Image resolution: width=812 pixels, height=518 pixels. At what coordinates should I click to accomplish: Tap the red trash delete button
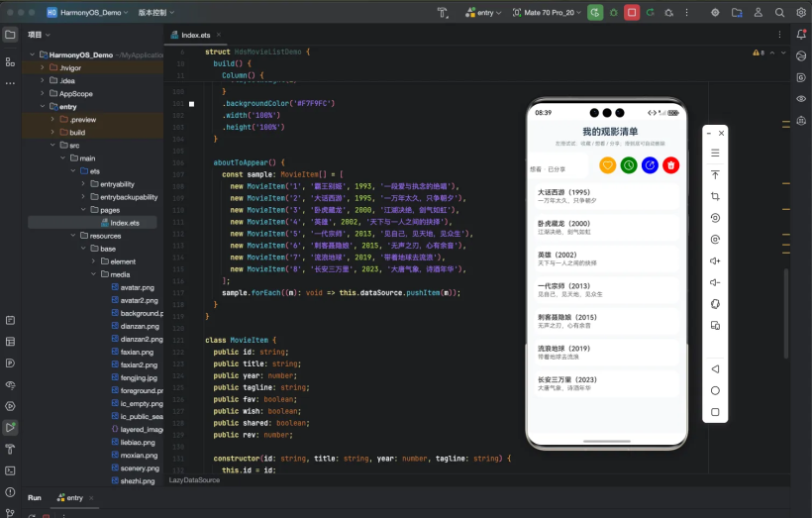click(671, 165)
